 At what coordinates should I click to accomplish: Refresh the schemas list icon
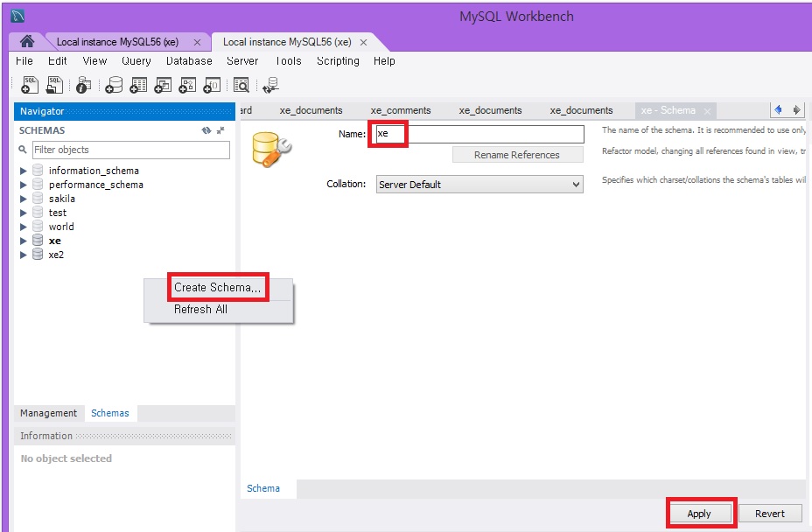(x=206, y=129)
